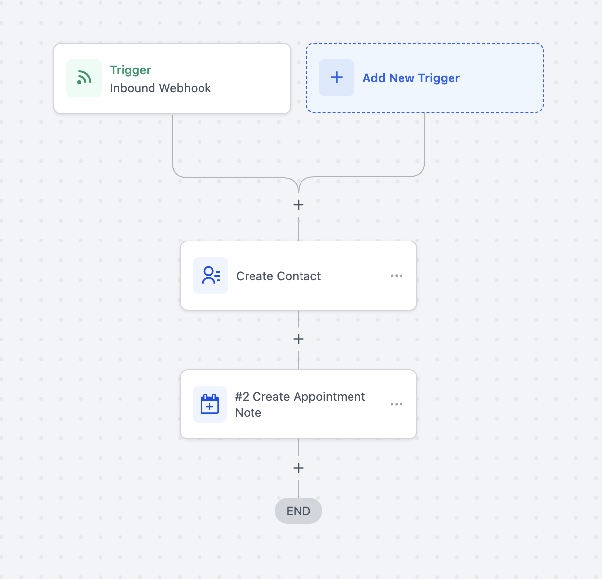Click the plus icon in Add New Trigger
The image size is (602, 579).
point(337,78)
